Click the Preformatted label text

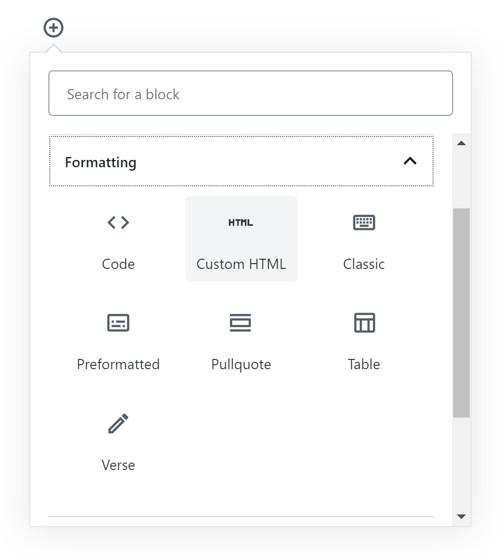118,365
